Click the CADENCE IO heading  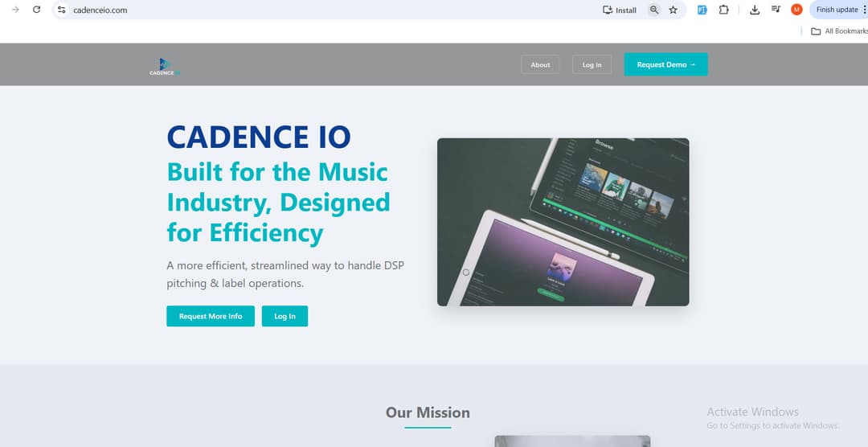tap(259, 137)
